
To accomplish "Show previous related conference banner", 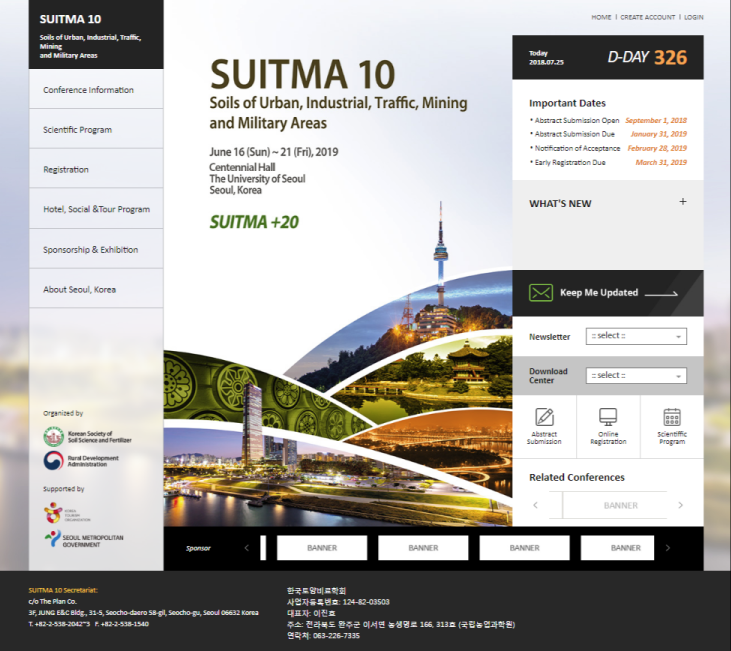I will [x=535, y=505].
